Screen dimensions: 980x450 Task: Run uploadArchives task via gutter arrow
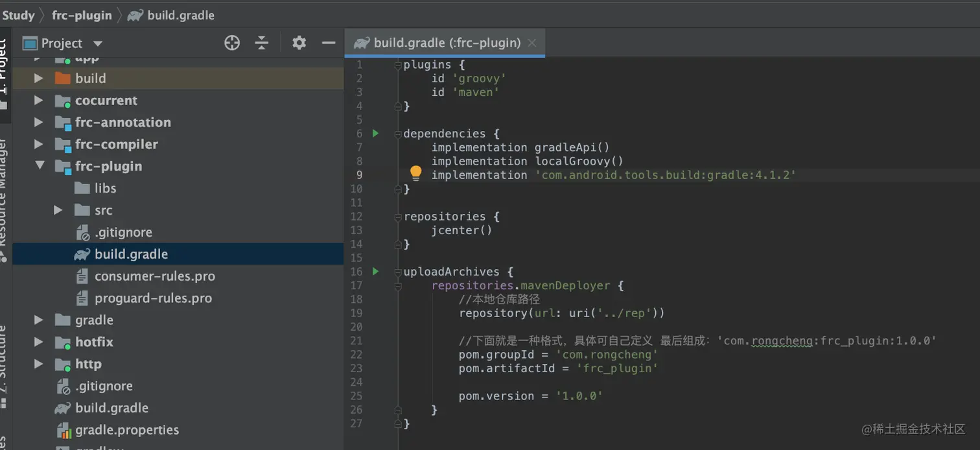(375, 272)
